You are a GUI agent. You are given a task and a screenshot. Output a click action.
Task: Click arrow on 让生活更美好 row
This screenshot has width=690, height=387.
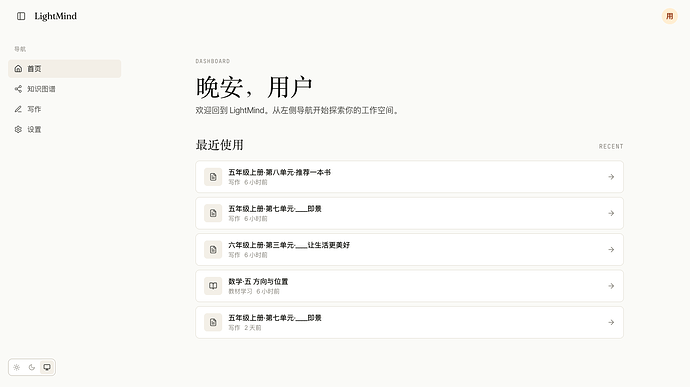611,250
